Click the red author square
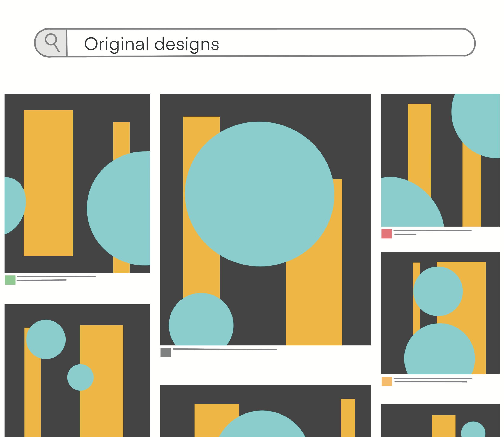 (386, 234)
